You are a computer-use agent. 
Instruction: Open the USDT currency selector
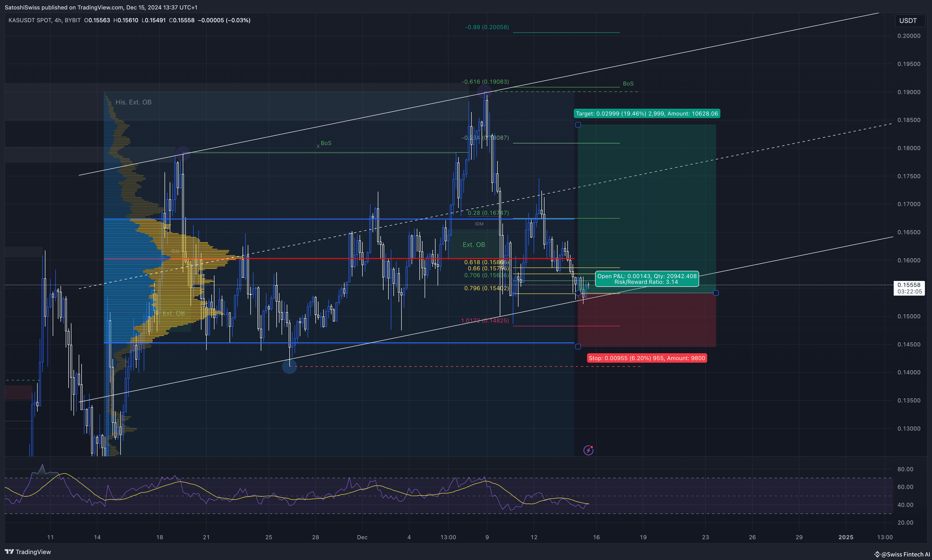point(909,20)
